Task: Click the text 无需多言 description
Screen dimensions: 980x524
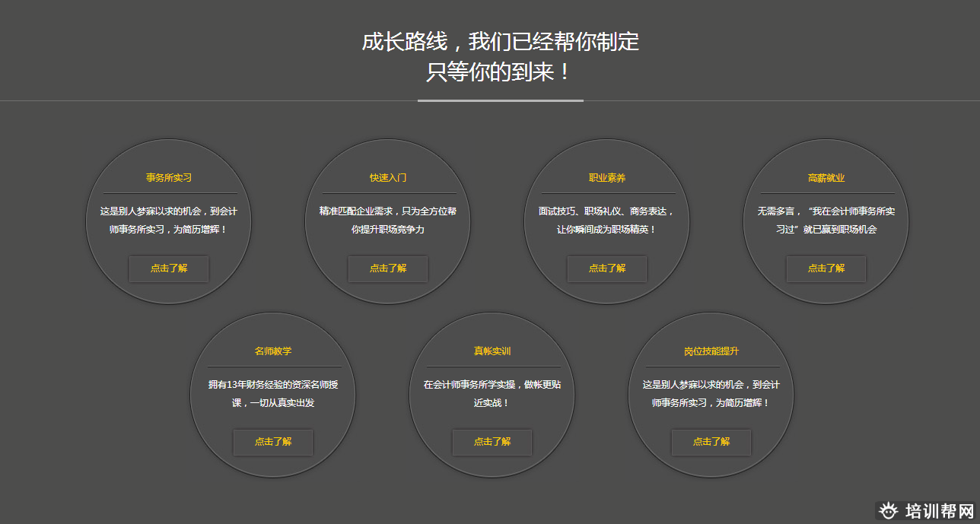Action: point(826,221)
